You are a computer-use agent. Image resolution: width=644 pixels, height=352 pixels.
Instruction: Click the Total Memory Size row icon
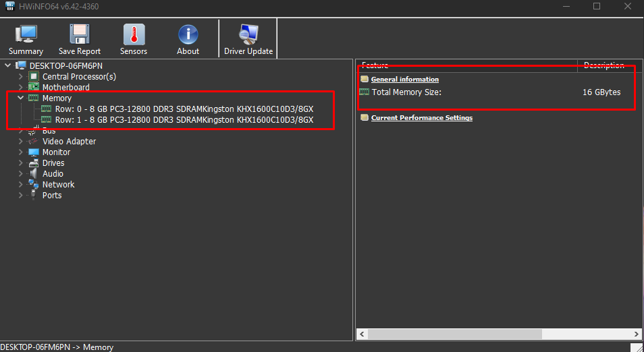pos(365,92)
